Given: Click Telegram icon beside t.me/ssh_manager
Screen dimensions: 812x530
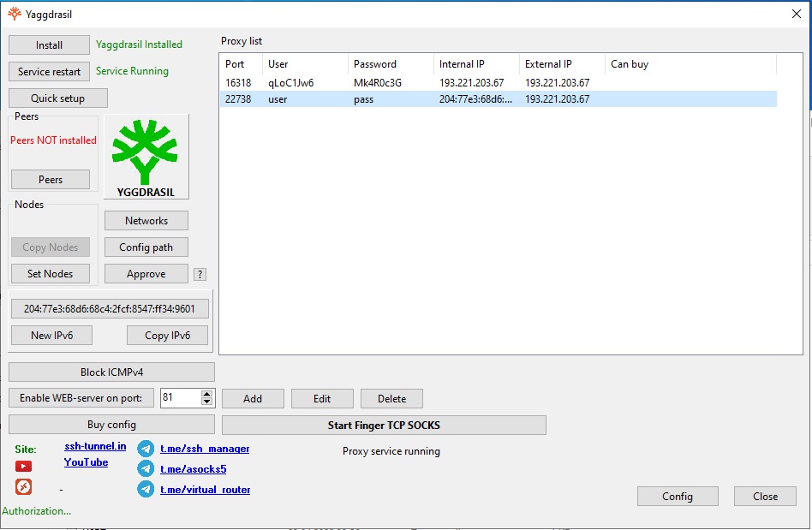Looking at the screenshot, I should point(146,449).
